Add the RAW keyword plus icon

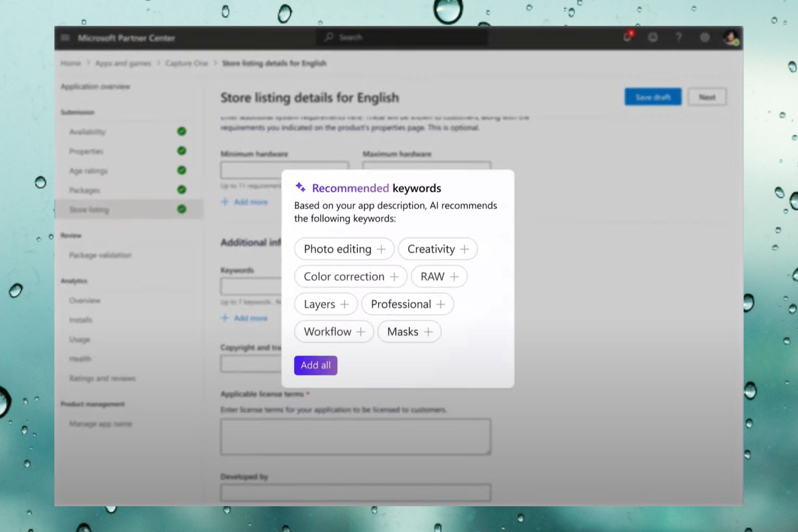pyautogui.click(x=454, y=277)
